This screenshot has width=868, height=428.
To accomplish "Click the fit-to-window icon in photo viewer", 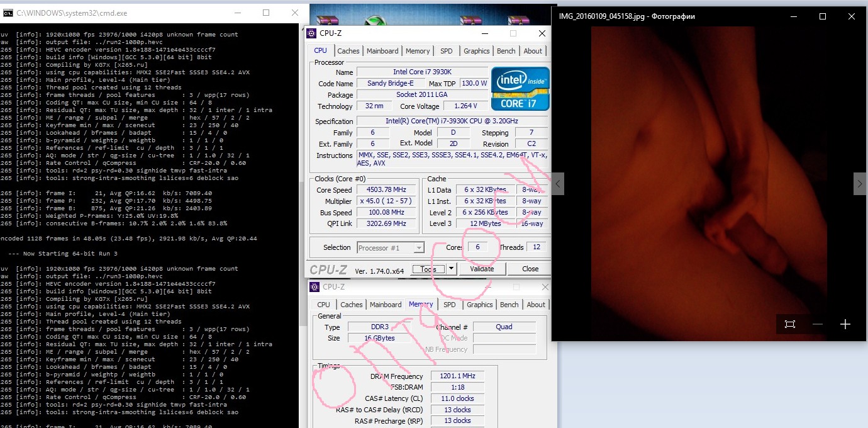I will click(x=790, y=324).
